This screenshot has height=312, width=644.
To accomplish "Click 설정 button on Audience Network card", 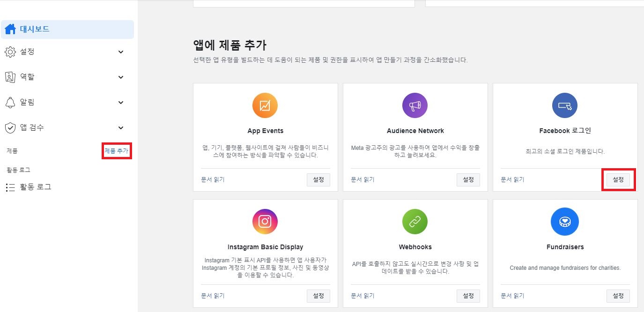I will pyautogui.click(x=468, y=179).
